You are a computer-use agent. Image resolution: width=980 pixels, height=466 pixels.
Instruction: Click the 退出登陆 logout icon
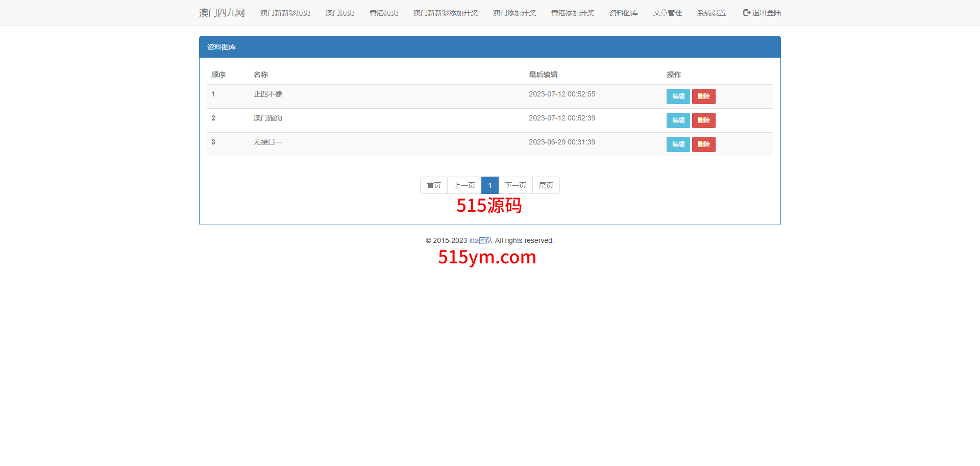[746, 13]
